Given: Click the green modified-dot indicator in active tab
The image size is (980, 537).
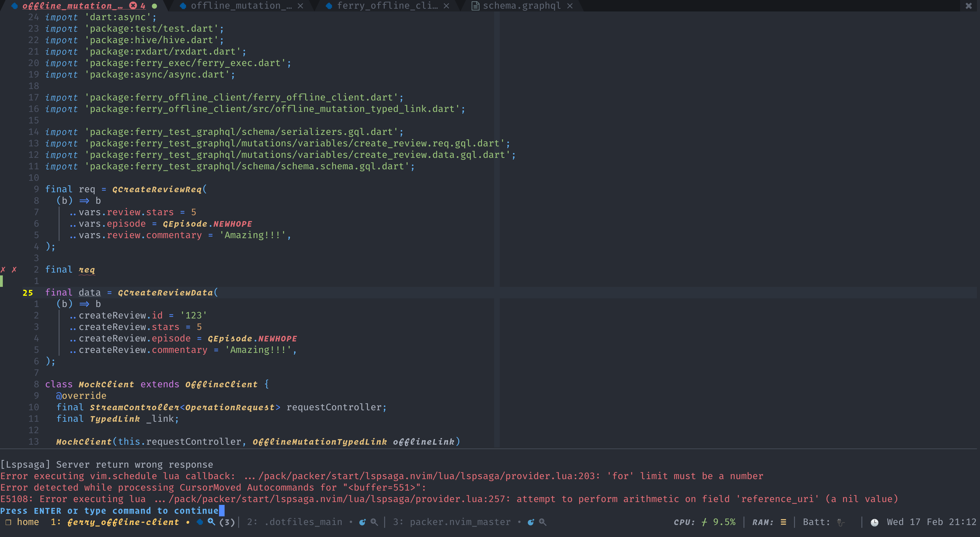Looking at the screenshot, I should pyautogui.click(x=154, y=6).
